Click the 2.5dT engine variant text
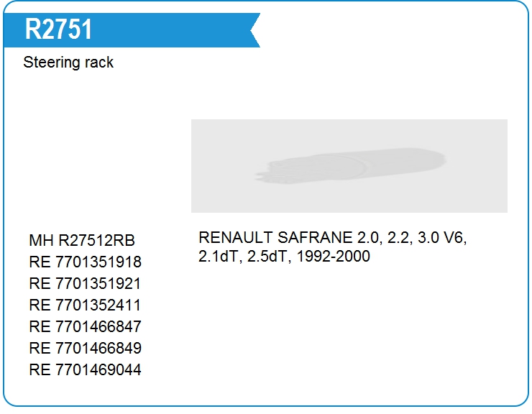The width and height of the screenshot is (532, 414). pyautogui.click(x=269, y=256)
